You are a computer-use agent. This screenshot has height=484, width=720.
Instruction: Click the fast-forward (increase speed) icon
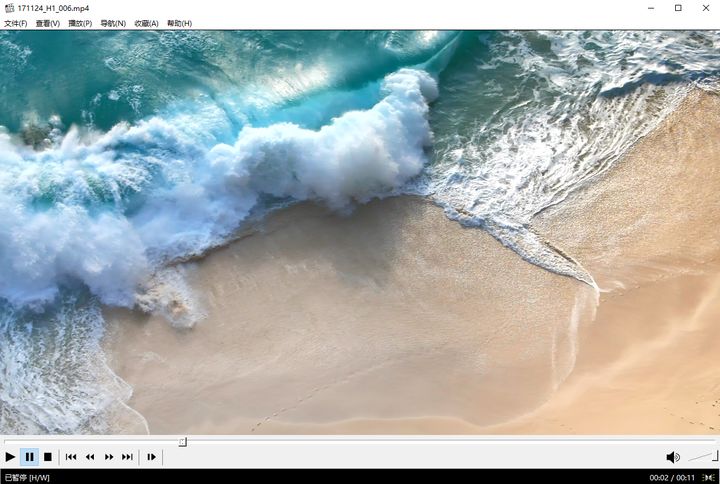point(109,457)
